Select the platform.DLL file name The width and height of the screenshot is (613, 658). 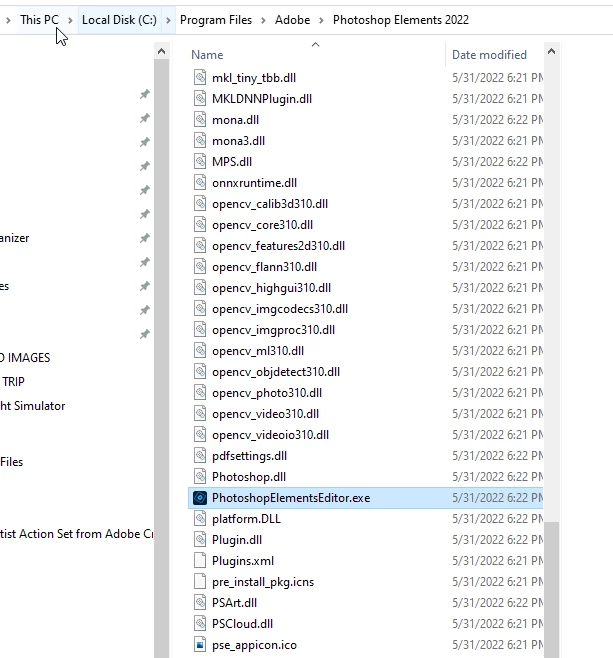point(246,519)
